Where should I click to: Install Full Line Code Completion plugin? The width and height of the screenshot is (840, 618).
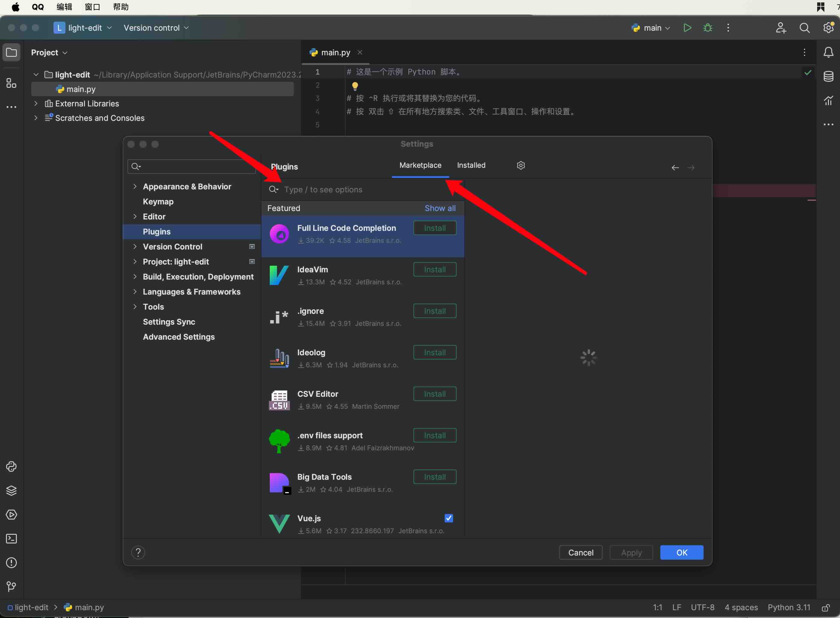click(435, 228)
